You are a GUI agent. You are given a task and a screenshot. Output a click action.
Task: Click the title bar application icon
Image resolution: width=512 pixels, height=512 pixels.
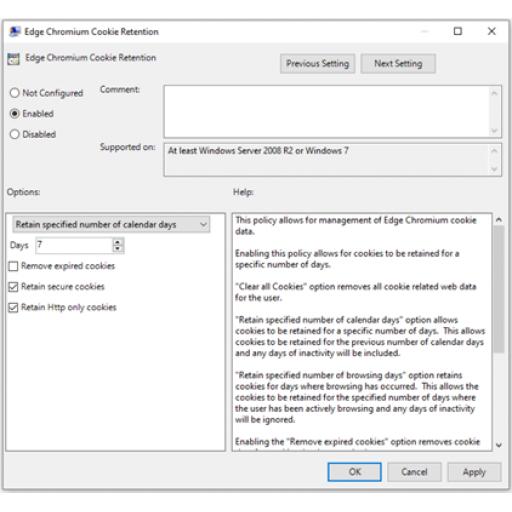(15, 32)
